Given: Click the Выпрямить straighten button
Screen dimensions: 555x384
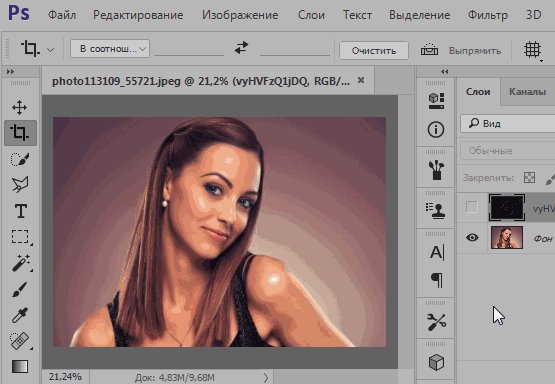Looking at the screenshot, I should [461, 51].
